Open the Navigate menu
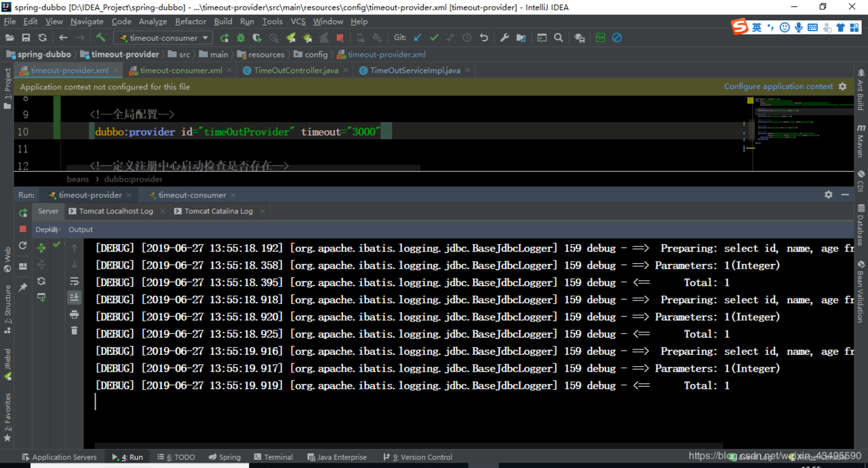 [x=87, y=22]
